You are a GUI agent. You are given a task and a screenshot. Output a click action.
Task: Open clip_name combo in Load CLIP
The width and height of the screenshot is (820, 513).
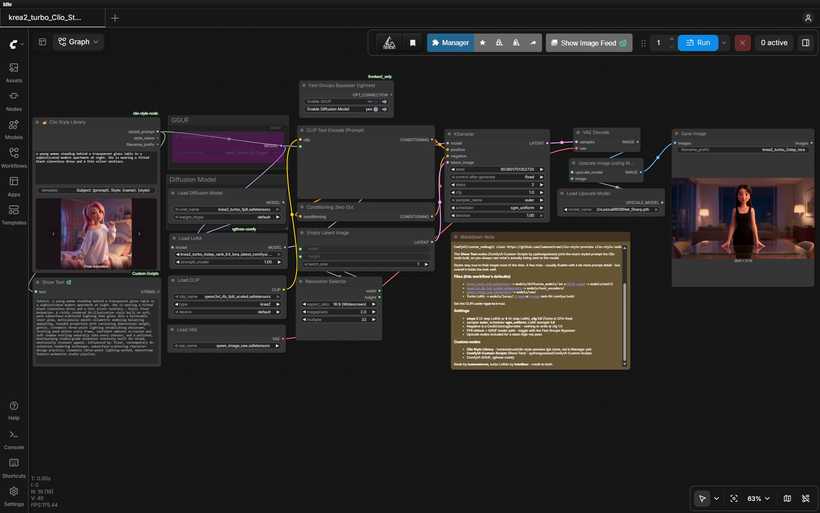pyautogui.click(x=227, y=297)
